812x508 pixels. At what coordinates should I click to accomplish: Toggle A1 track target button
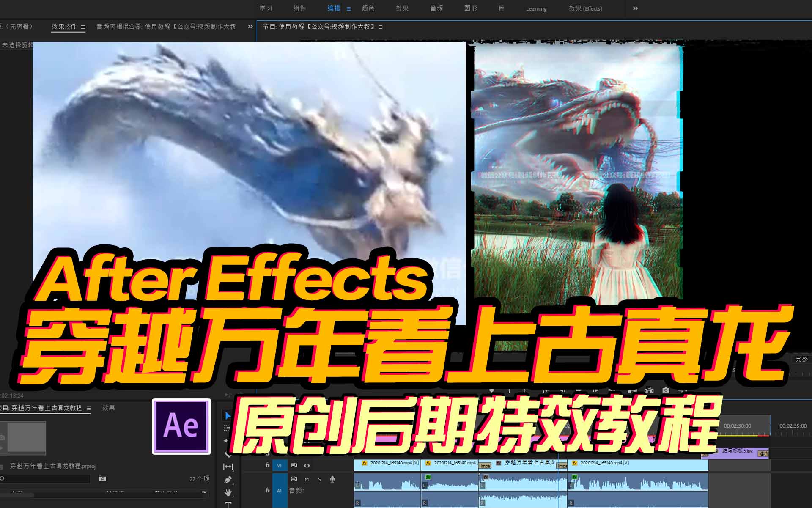(x=279, y=491)
